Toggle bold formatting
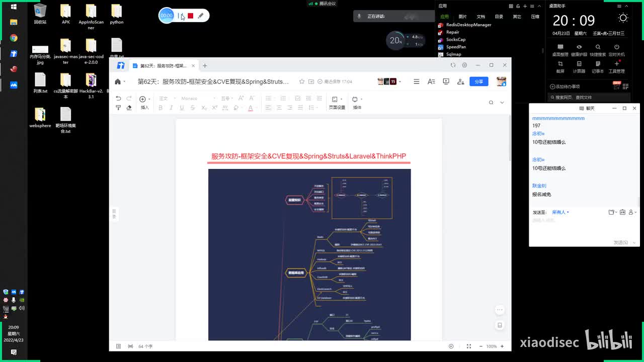The image size is (644, 362). point(160,108)
